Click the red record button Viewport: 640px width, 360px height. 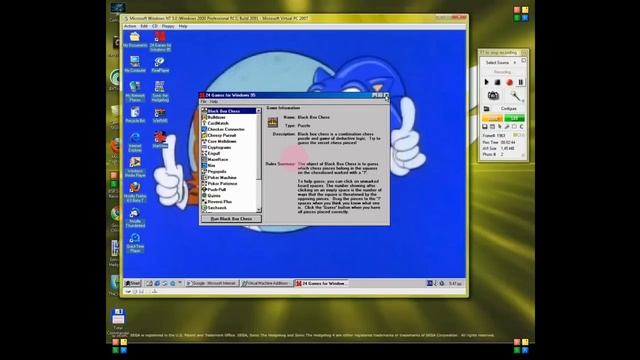pos(509,82)
